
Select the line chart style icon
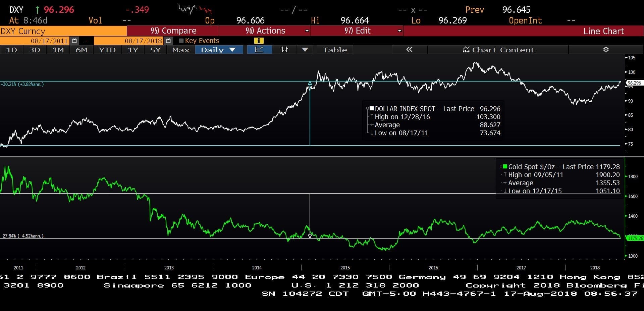coord(259,50)
